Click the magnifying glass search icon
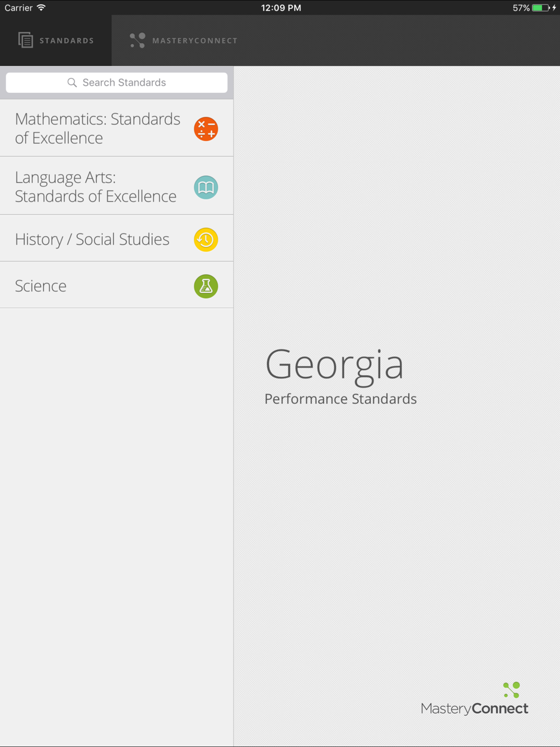This screenshot has height=747, width=560. click(72, 83)
